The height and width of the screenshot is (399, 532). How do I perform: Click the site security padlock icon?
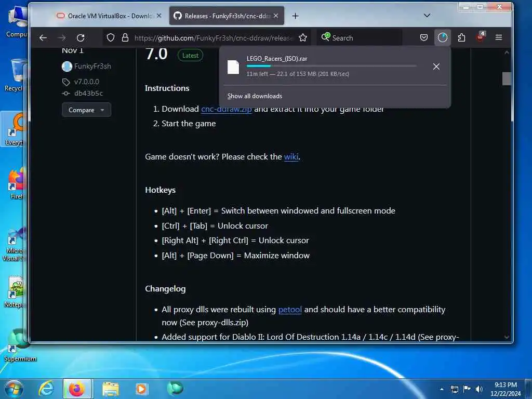tap(125, 37)
